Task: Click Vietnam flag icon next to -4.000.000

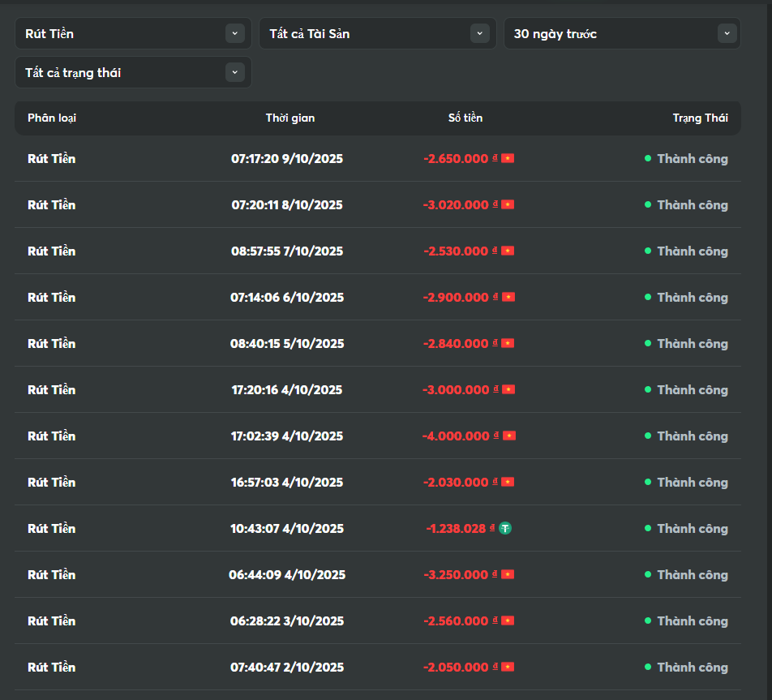Action: pos(509,436)
